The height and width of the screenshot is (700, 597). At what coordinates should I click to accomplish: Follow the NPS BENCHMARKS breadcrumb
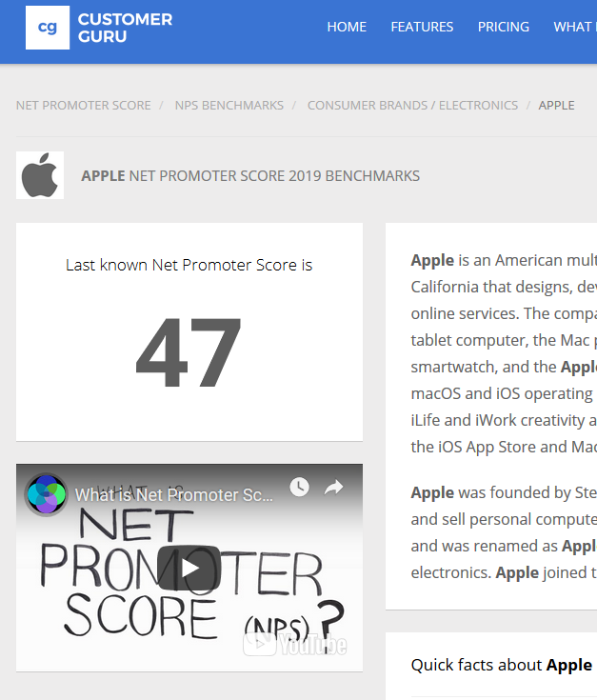[229, 106]
